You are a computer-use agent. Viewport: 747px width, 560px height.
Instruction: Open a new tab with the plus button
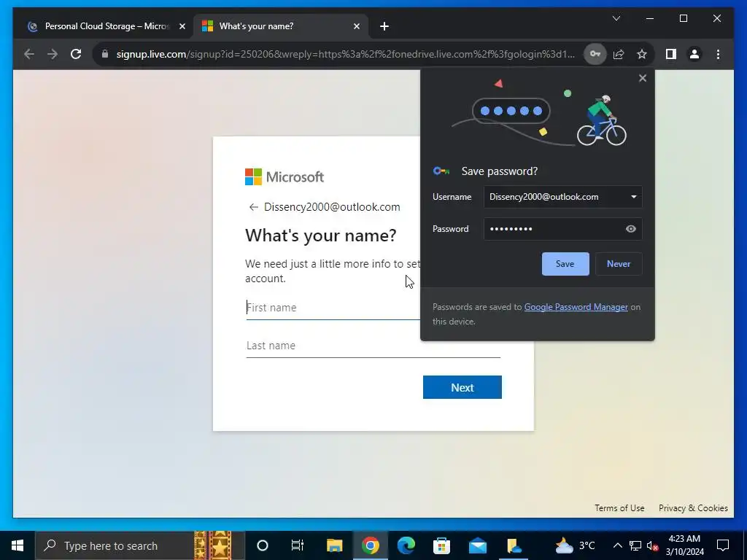[384, 26]
